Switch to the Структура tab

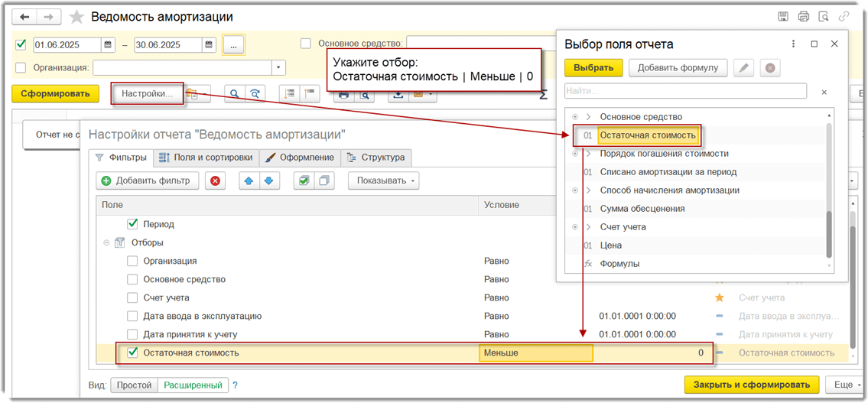click(376, 158)
